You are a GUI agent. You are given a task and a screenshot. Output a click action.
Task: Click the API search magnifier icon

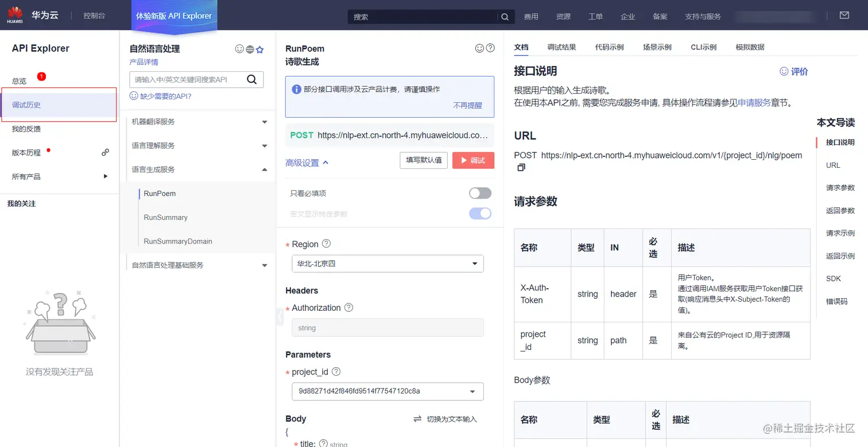tap(251, 79)
